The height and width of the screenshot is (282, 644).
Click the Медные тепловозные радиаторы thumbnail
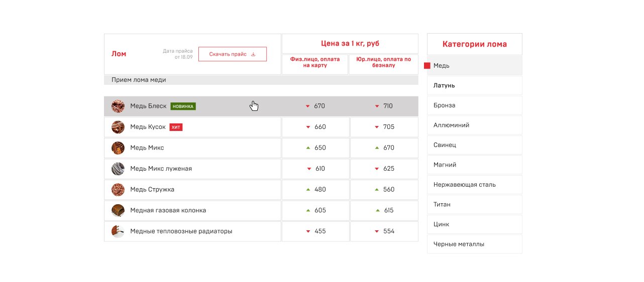pyautogui.click(x=118, y=231)
